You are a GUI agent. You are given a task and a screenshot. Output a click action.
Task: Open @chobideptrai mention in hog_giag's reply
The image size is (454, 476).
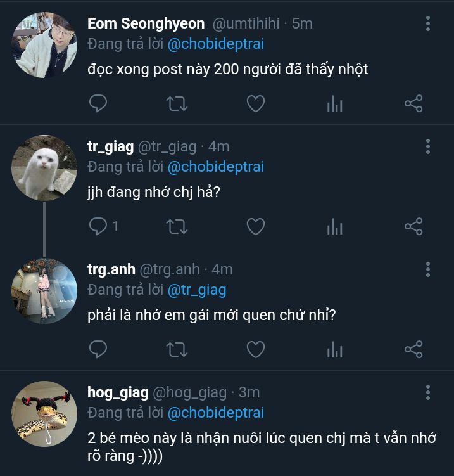215,413
